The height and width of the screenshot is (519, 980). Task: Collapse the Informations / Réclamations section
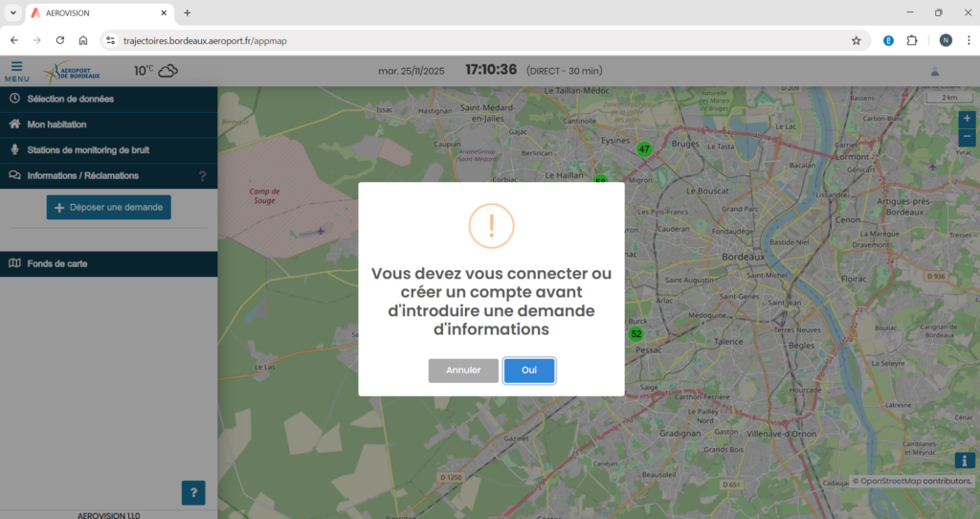82,176
